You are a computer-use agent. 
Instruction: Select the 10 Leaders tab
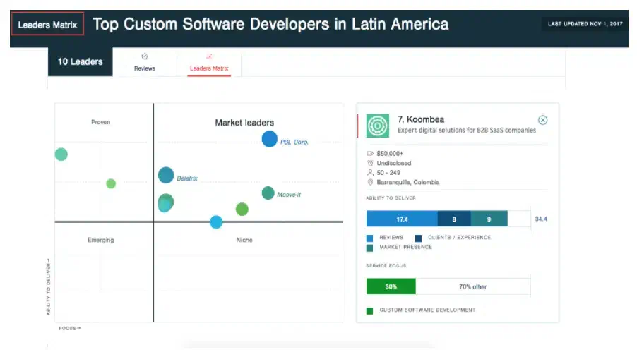(80, 61)
